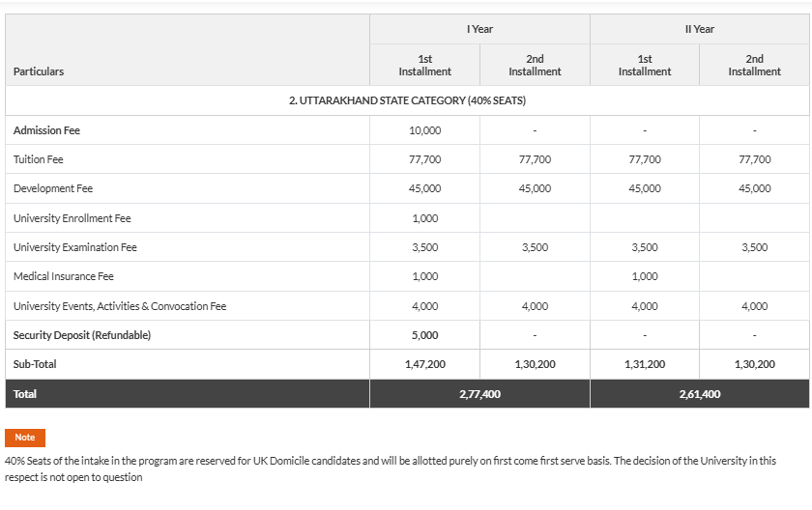
Task: Click the Tuition Fee row label
Action: click(39, 159)
